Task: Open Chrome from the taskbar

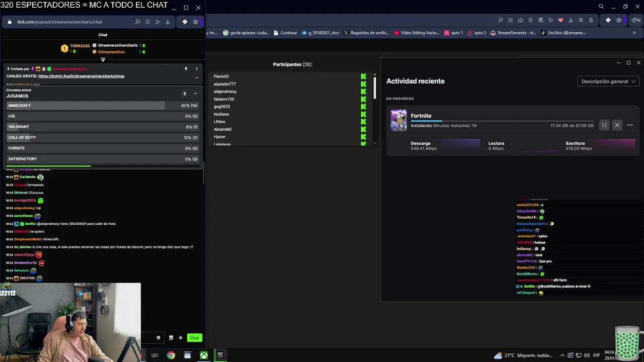Action: pyautogui.click(x=171, y=355)
